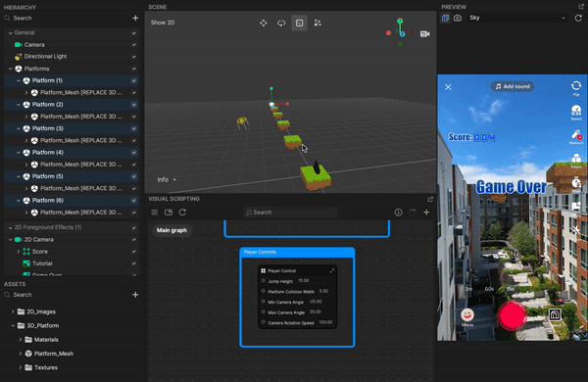This screenshot has width=588, height=382.
Task: Toggle visibility of Score object
Action: coord(134,252)
